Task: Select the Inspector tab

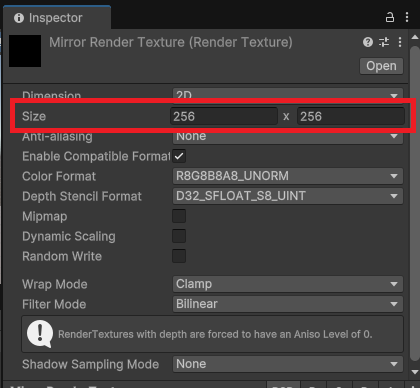Action: click(57, 18)
